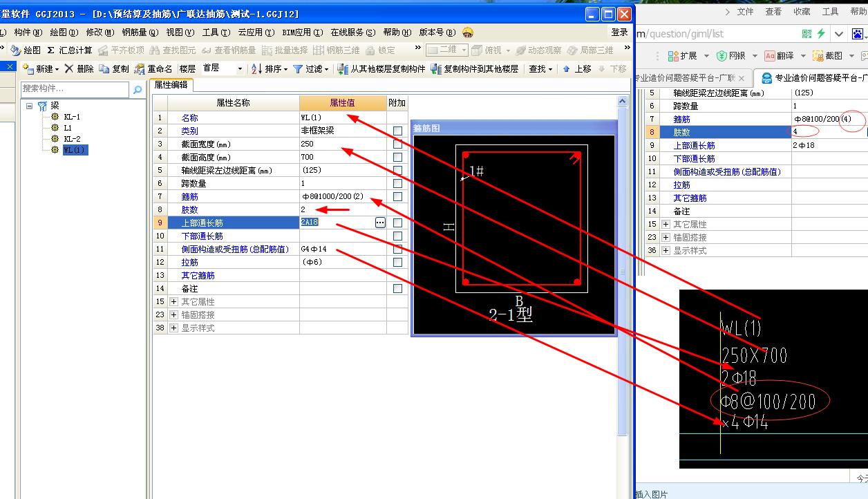Click the ellipsis button in 上部通长筋 value cell
This screenshot has height=499, width=868.
[x=380, y=223]
